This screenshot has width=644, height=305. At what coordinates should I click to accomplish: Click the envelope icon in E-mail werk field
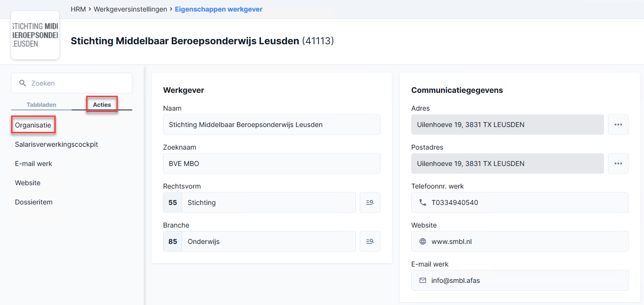coord(423,280)
